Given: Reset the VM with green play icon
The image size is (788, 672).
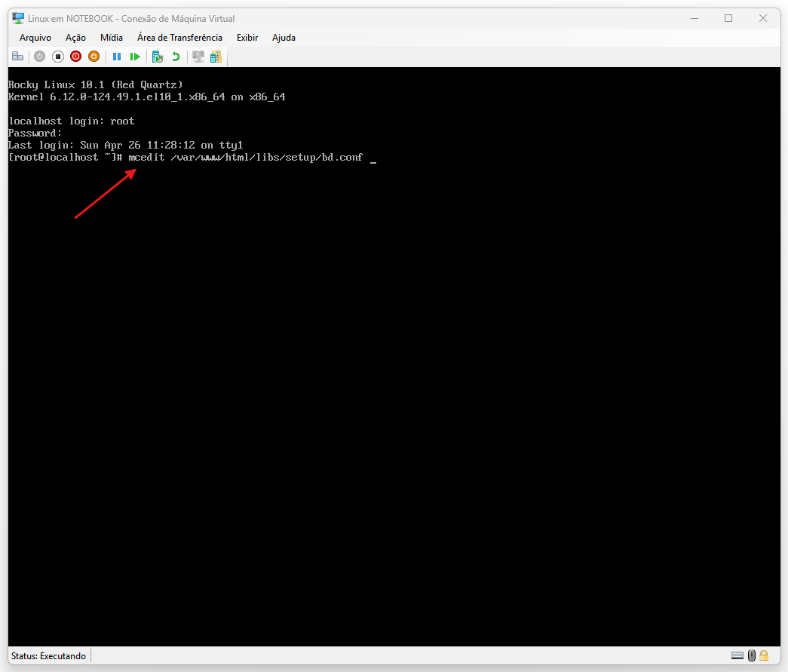Looking at the screenshot, I should click(135, 57).
